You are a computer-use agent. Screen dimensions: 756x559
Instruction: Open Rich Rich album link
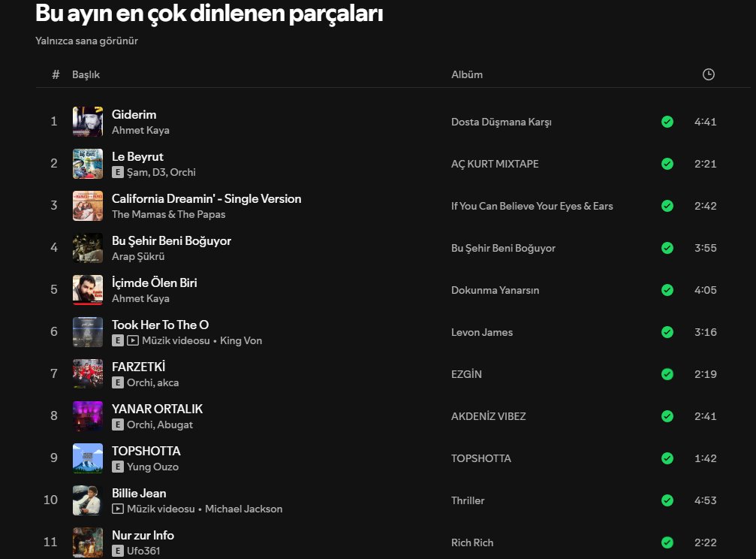(x=472, y=542)
